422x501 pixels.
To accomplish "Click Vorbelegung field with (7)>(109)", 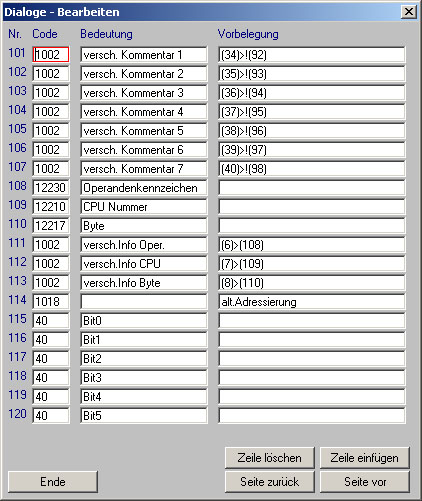I will [x=312, y=263].
